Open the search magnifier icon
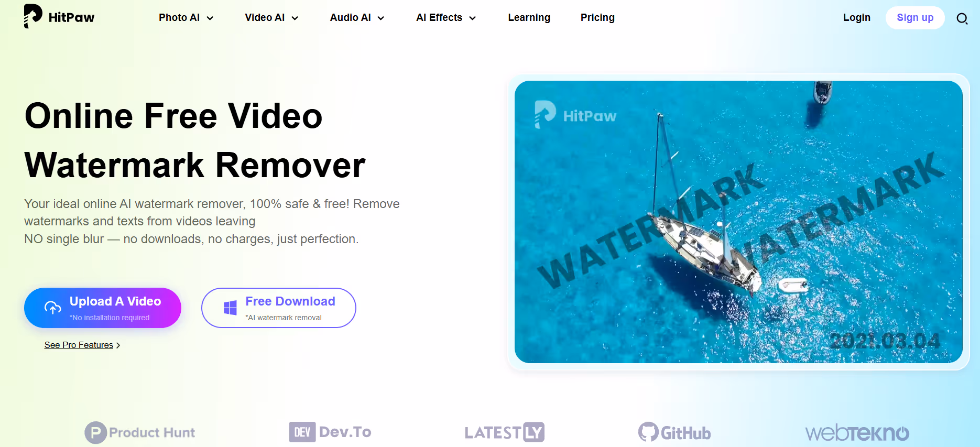This screenshot has height=447, width=980. 962,19
